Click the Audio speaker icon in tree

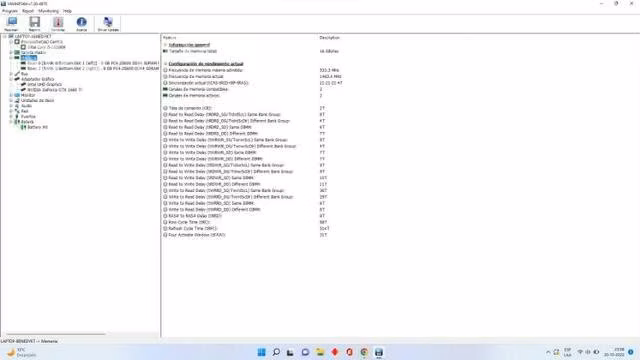[17, 106]
